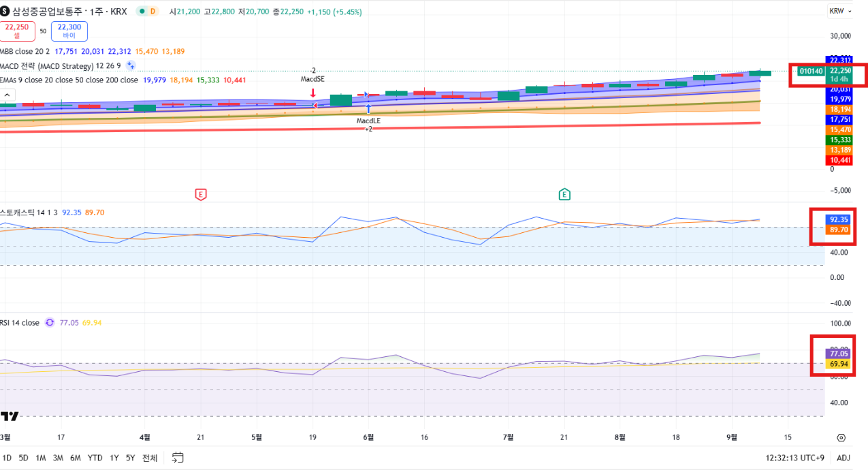
Task: Select the MACD Strategy 12 26 9 legend
Action: 61,65
